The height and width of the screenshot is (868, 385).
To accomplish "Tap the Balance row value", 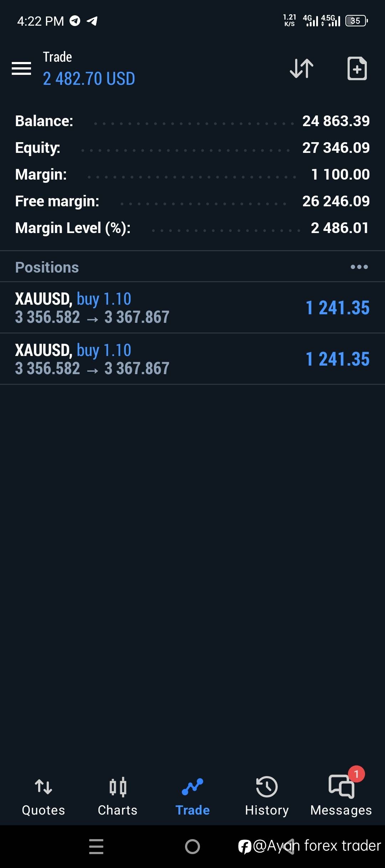I will (x=336, y=121).
